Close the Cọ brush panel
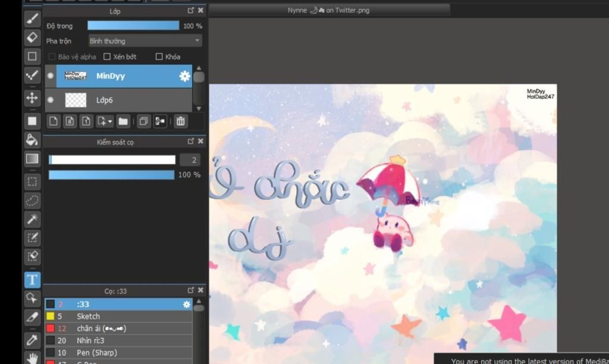609x364 pixels. pos(200,290)
